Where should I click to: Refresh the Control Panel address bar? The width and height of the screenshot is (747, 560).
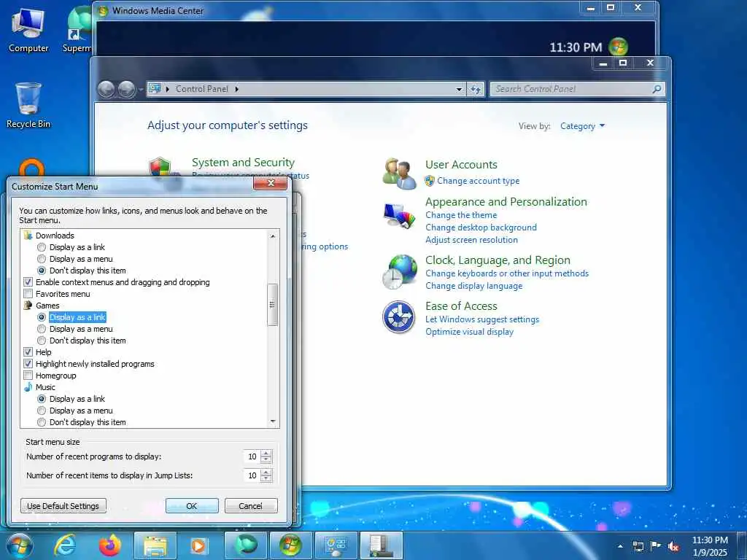476,89
